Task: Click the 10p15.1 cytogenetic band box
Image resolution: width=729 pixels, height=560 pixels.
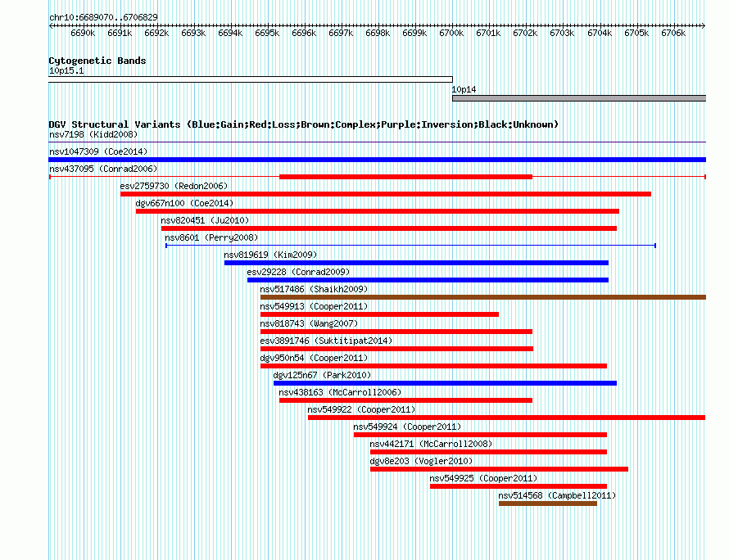Action: [x=251, y=79]
